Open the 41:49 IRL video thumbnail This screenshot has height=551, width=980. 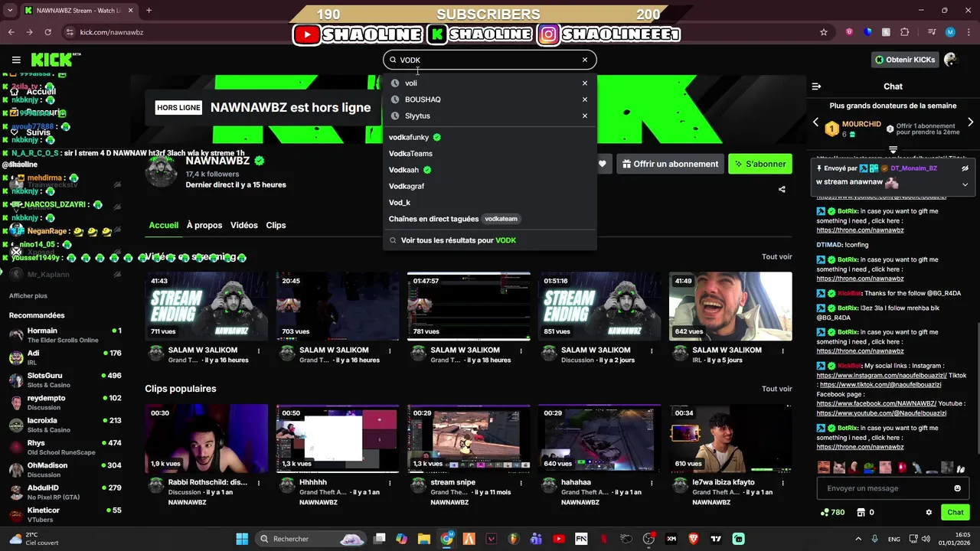coord(730,306)
